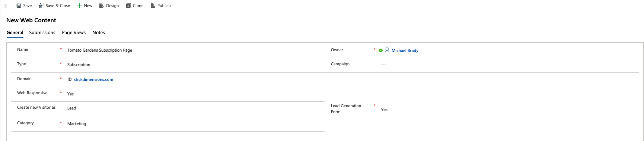Click the user icon next to Michael Brady

387,50
